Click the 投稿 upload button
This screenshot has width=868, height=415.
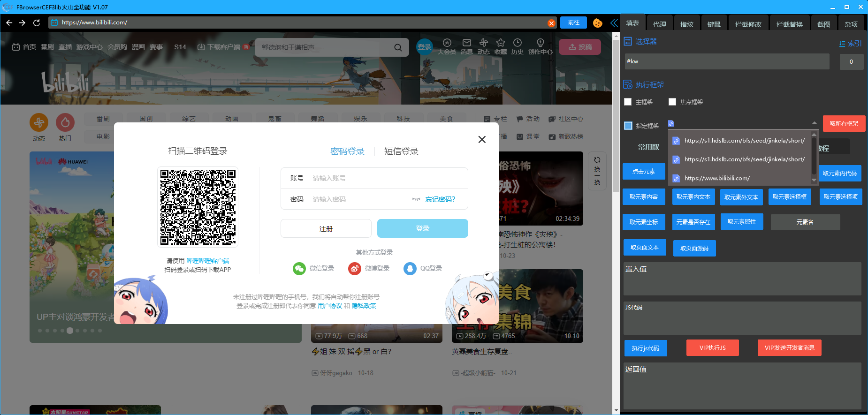point(580,47)
